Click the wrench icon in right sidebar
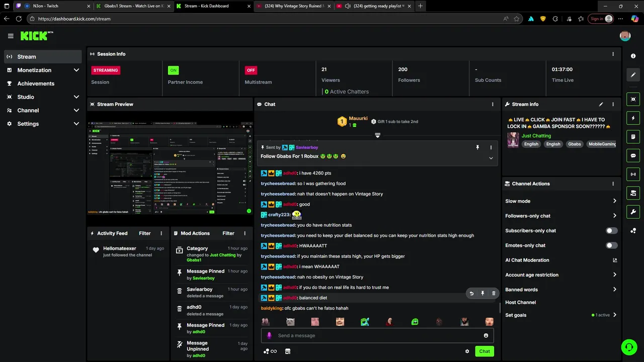This screenshot has height=362, width=644. 633,212
